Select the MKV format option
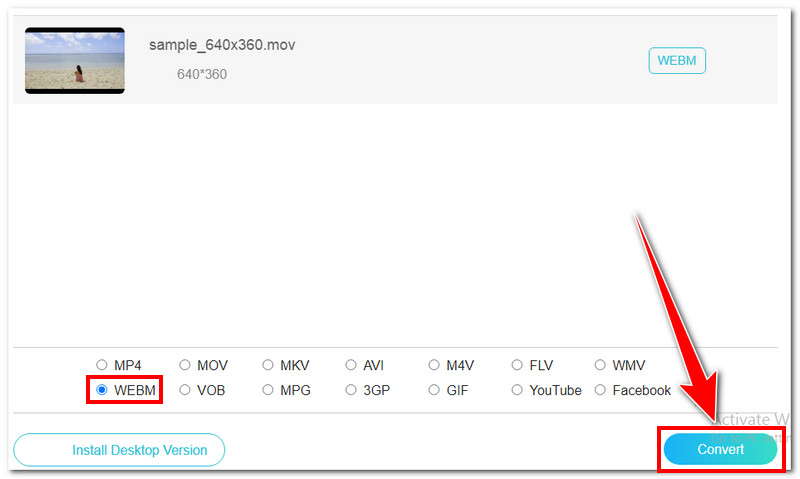Screen dimensions: 800x479 (x=268, y=365)
